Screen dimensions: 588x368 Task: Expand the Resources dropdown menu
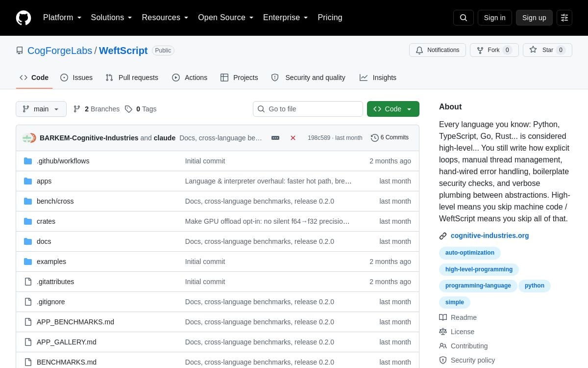pos(165,18)
